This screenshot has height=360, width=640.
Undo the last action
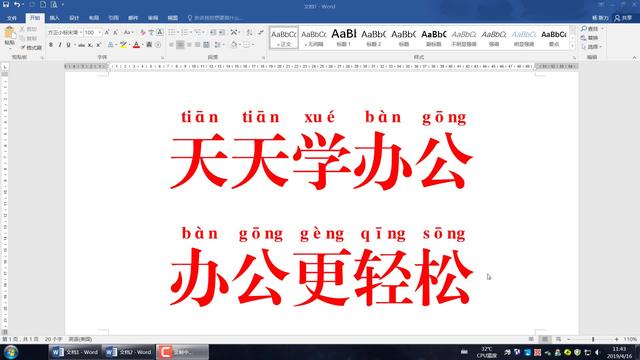pyautogui.click(x=17, y=4)
